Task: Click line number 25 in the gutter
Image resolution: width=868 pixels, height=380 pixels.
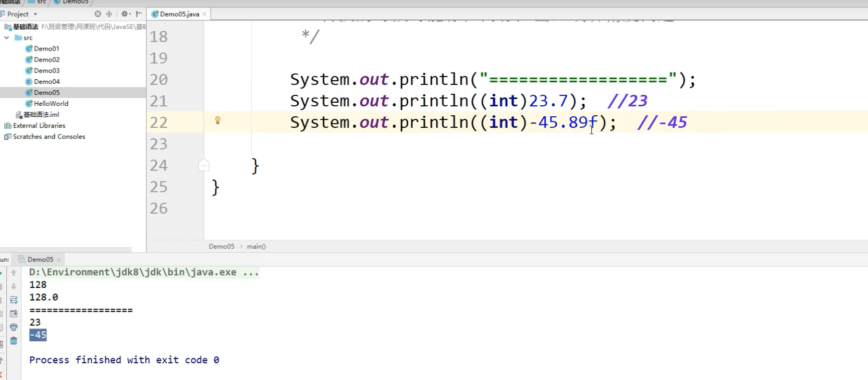Action: pyautogui.click(x=159, y=187)
